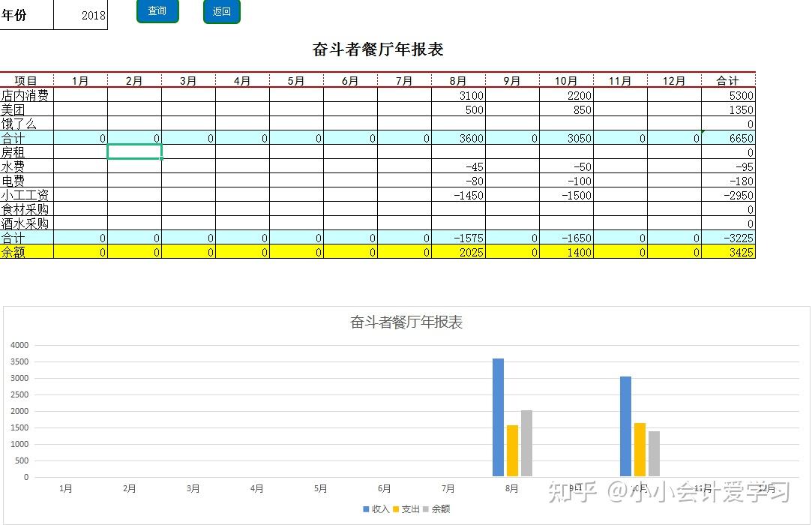Viewport: 812px width, 525px height.
Task: Select the year input cell showing 2018
Action: (81, 14)
